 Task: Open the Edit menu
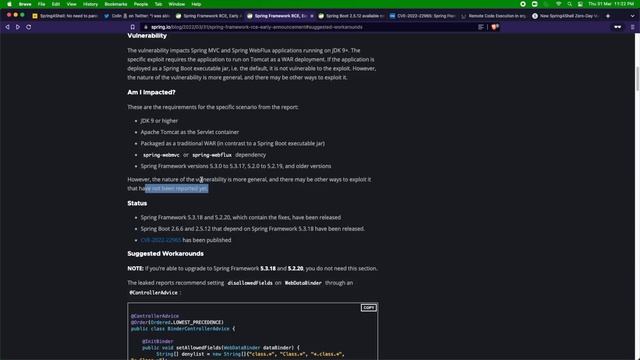click(56, 4)
